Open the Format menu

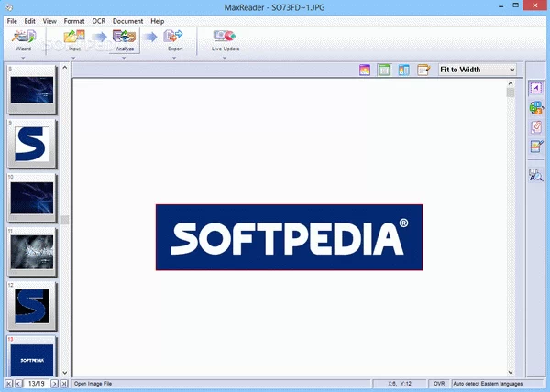point(74,21)
